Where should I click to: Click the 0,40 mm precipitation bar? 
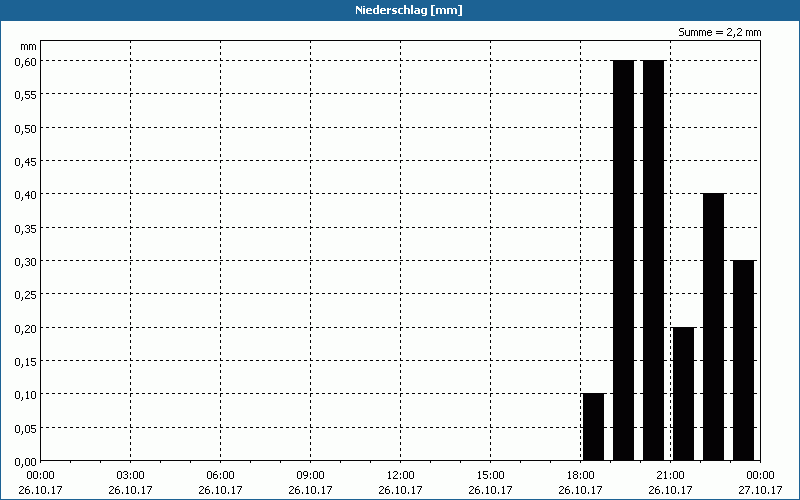pyautogui.click(x=713, y=327)
